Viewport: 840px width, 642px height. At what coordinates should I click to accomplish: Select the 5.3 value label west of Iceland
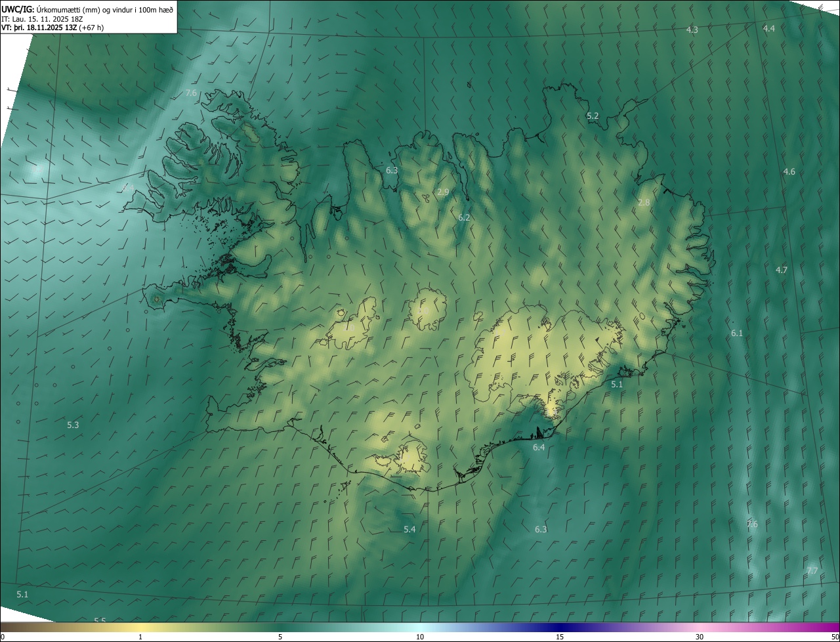tap(73, 425)
